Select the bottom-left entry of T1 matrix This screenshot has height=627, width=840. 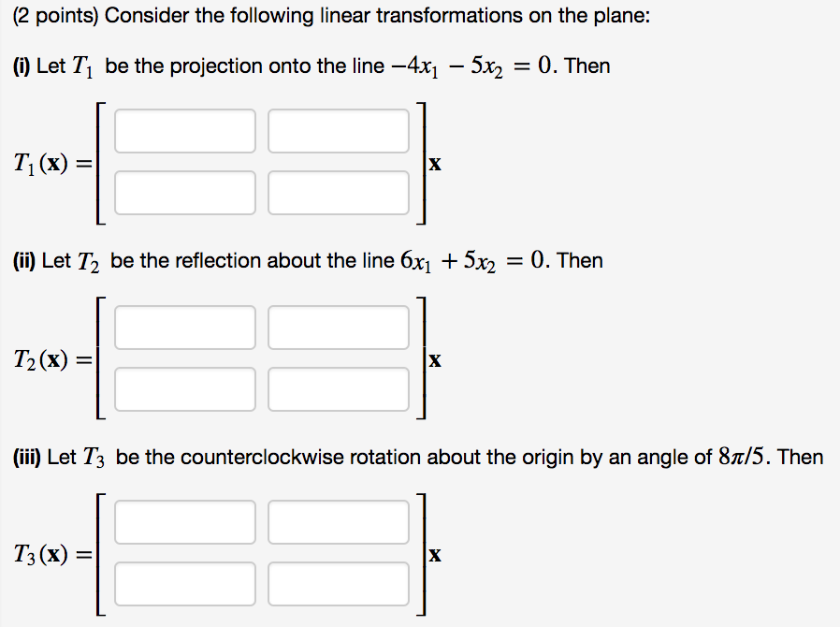coord(185,192)
